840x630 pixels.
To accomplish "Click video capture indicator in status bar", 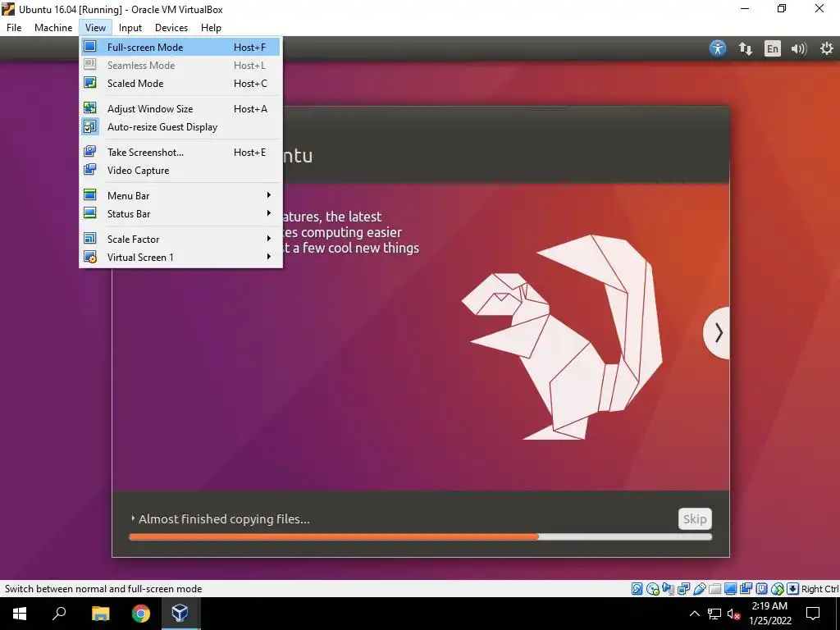I will click(746, 589).
